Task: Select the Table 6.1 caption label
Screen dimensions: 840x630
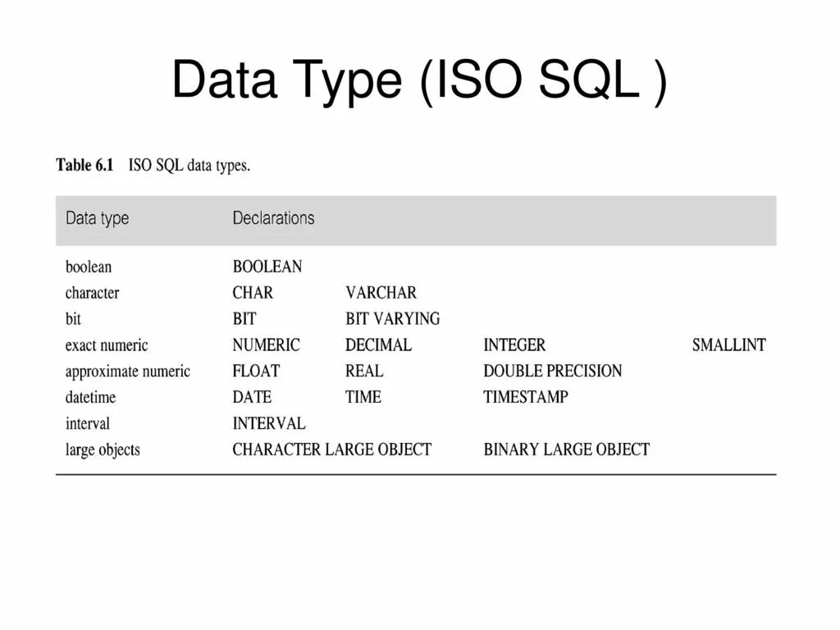Action: click(84, 165)
